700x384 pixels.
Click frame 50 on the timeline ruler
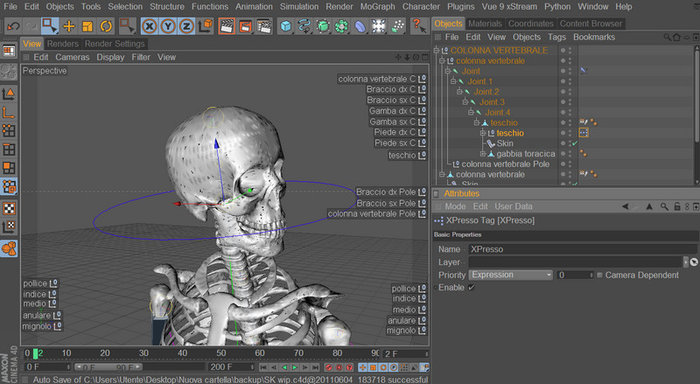[x=221, y=353]
